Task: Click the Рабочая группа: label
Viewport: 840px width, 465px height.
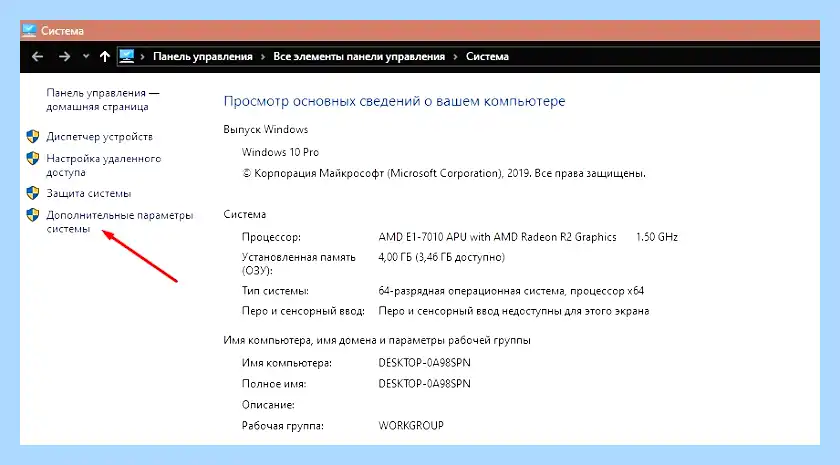Action: click(x=282, y=426)
